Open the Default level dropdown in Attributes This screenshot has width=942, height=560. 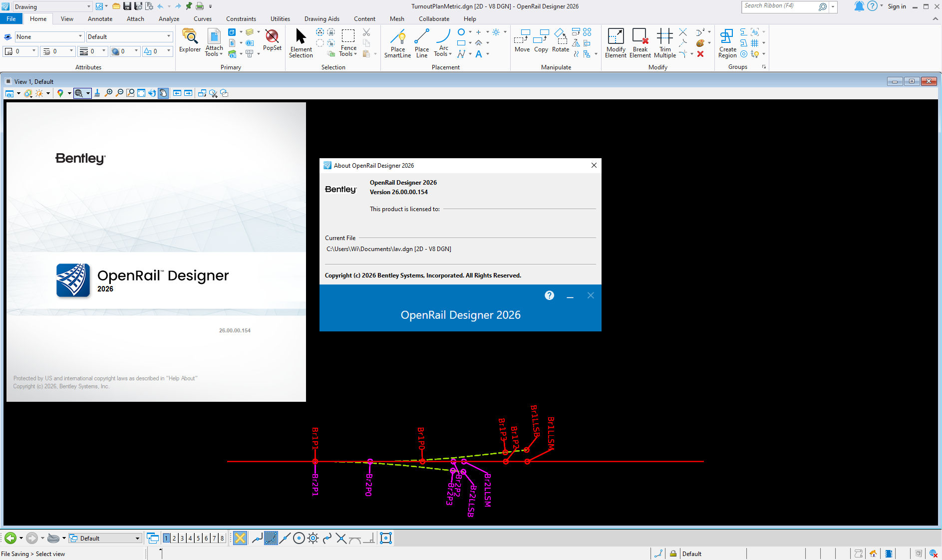tap(129, 36)
